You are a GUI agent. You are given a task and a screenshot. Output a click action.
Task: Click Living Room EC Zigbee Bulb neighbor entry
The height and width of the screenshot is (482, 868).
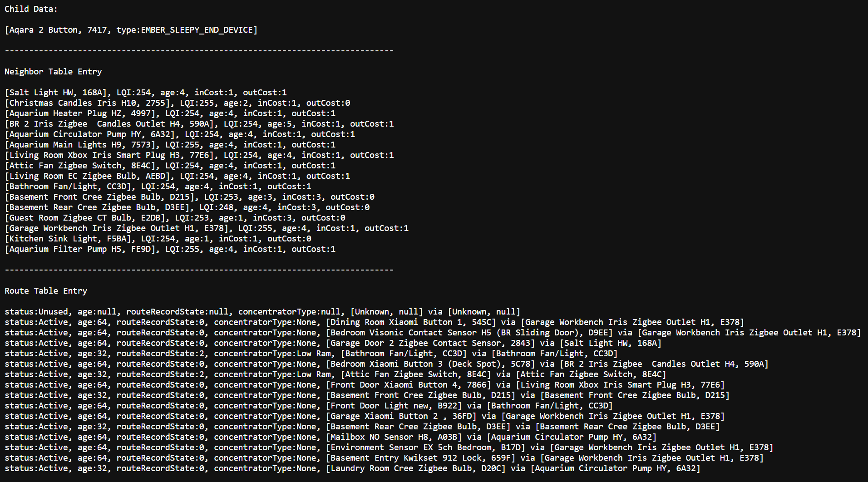(177, 176)
